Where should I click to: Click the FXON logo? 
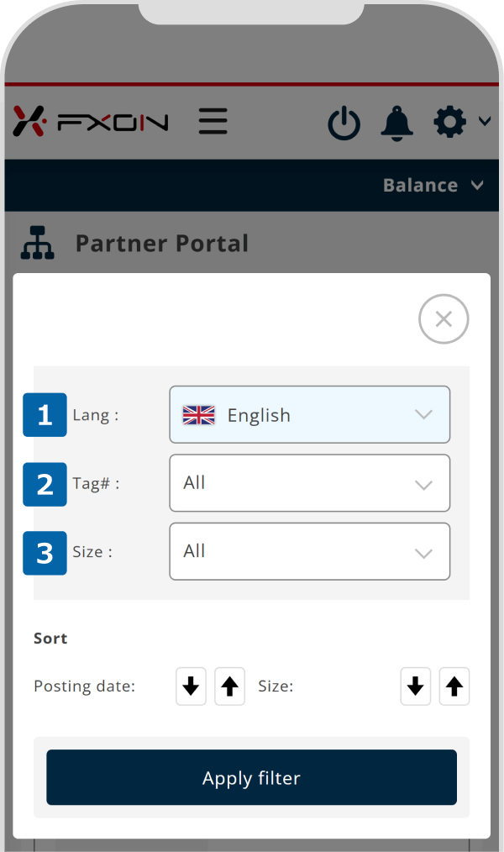pyautogui.click(x=91, y=122)
